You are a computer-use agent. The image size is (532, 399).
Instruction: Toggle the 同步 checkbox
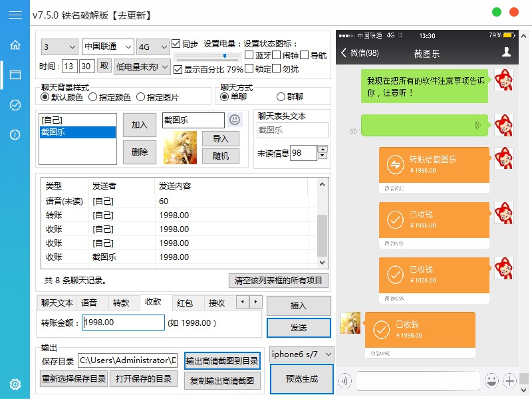[176, 44]
